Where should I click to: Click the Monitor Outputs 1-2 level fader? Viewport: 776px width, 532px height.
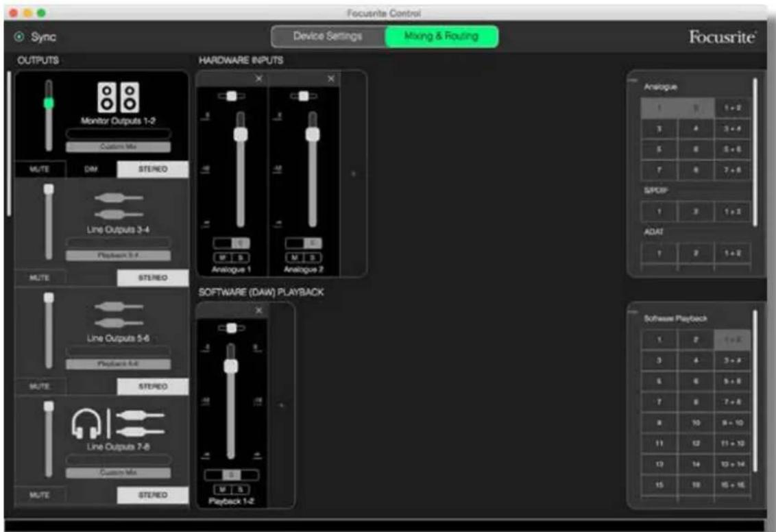click(x=49, y=103)
